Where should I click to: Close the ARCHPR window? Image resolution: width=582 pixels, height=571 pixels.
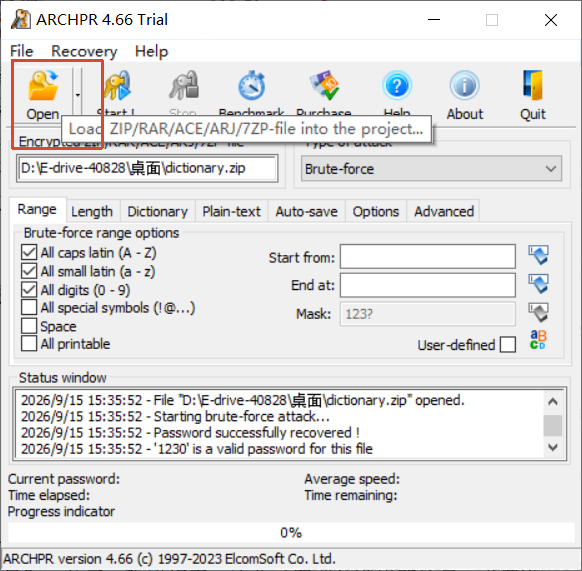point(551,20)
